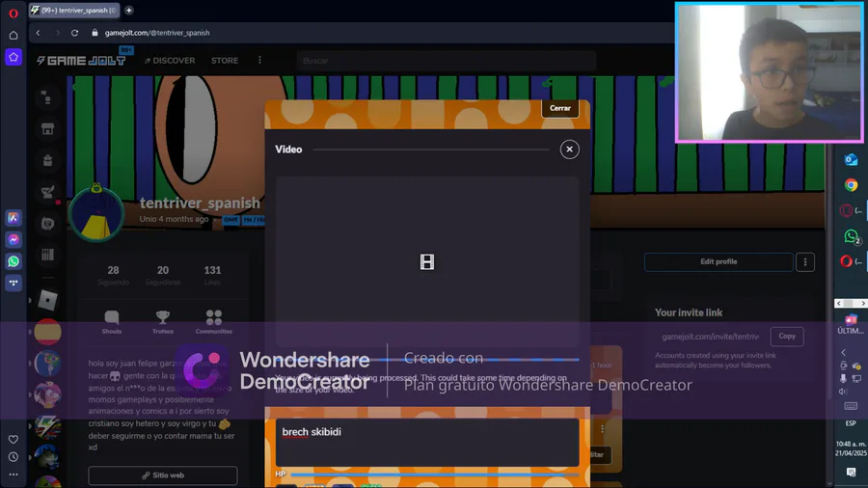
Task: Click the HP slider bar
Action: [435, 474]
